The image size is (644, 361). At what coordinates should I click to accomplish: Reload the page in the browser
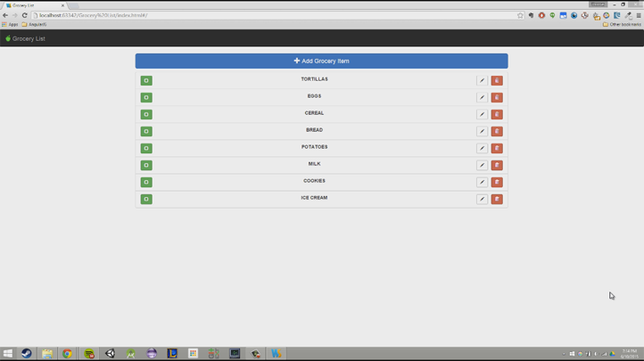[25, 15]
